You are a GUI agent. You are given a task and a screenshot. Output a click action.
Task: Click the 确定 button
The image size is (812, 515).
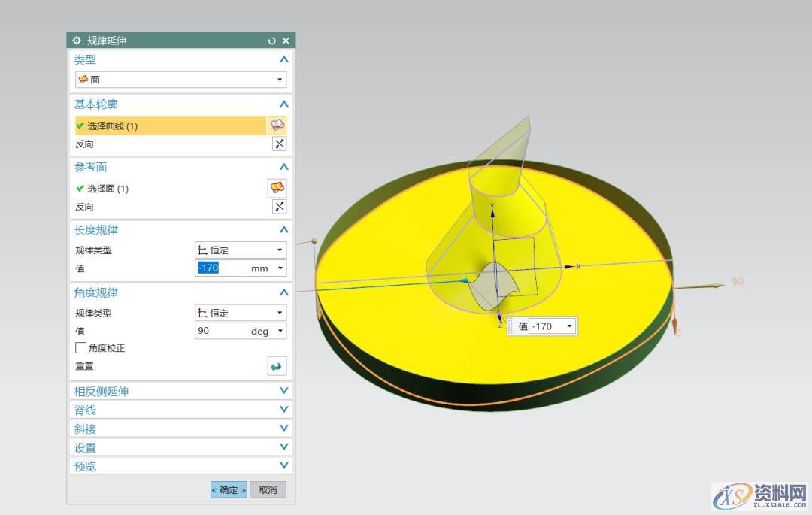229,490
